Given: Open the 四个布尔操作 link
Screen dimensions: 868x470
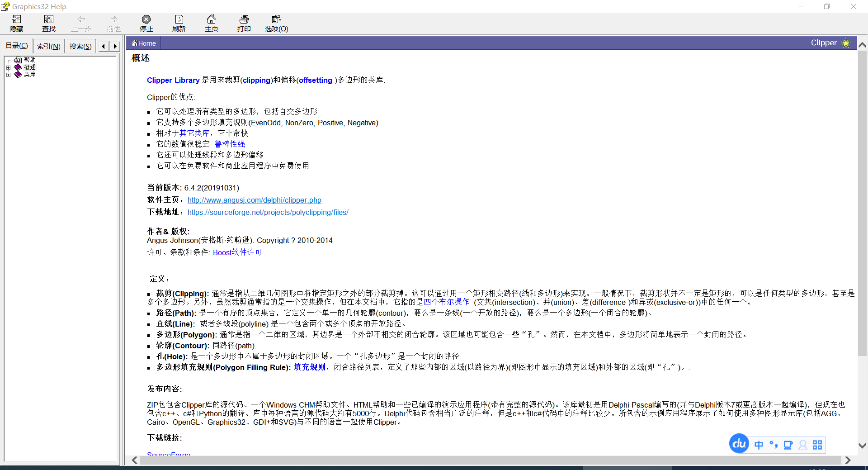Looking at the screenshot, I should coord(446,302).
